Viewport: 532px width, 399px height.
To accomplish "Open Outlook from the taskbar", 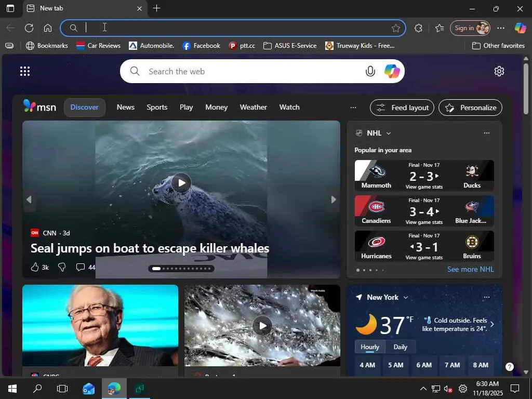I will tap(88, 389).
